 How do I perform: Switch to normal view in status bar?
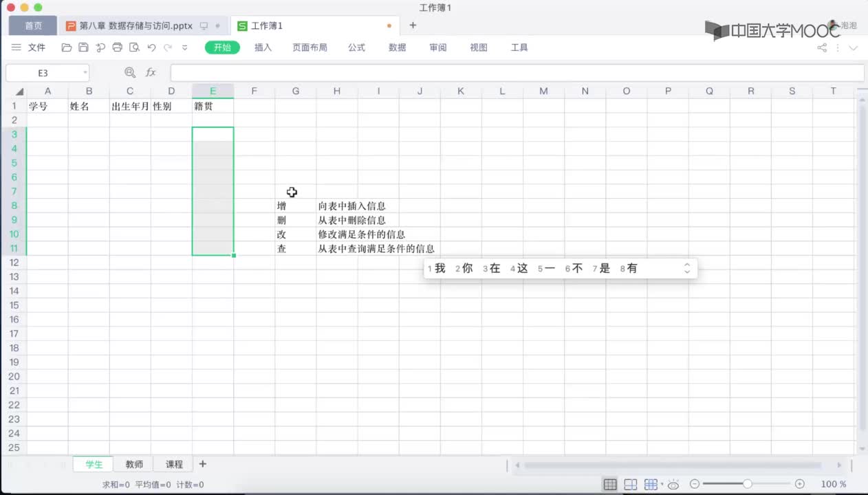coord(610,484)
